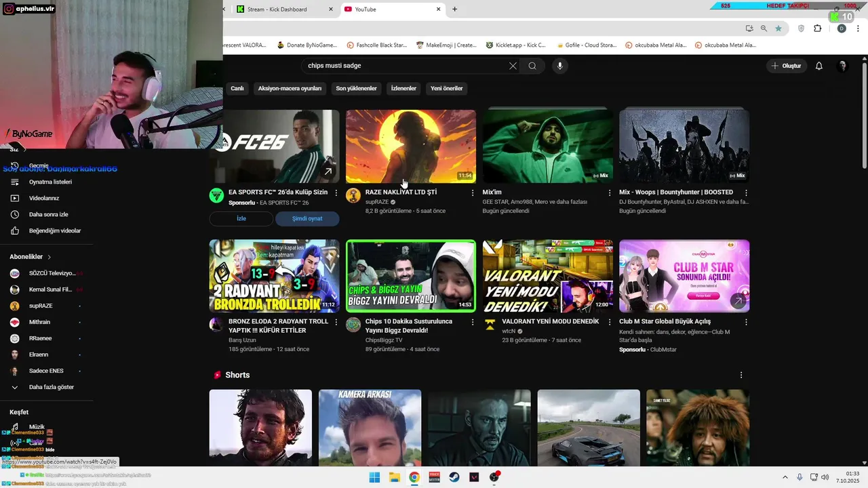Click the install app icon in address bar

(x=749, y=28)
